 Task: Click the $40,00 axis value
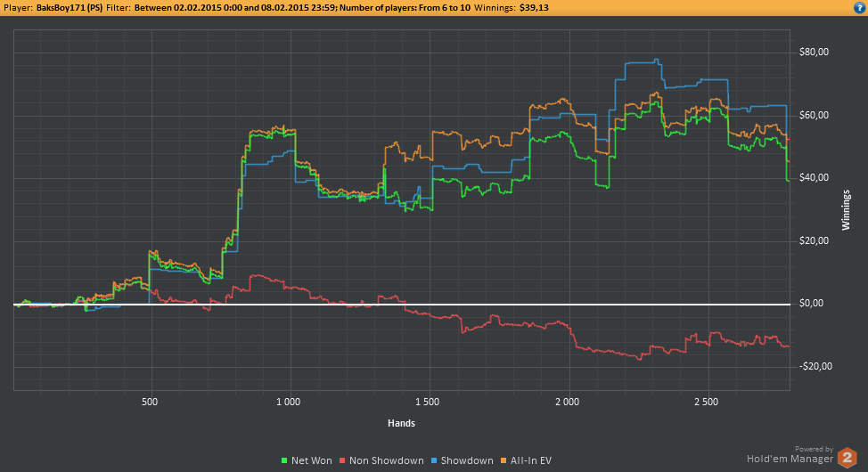814,177
